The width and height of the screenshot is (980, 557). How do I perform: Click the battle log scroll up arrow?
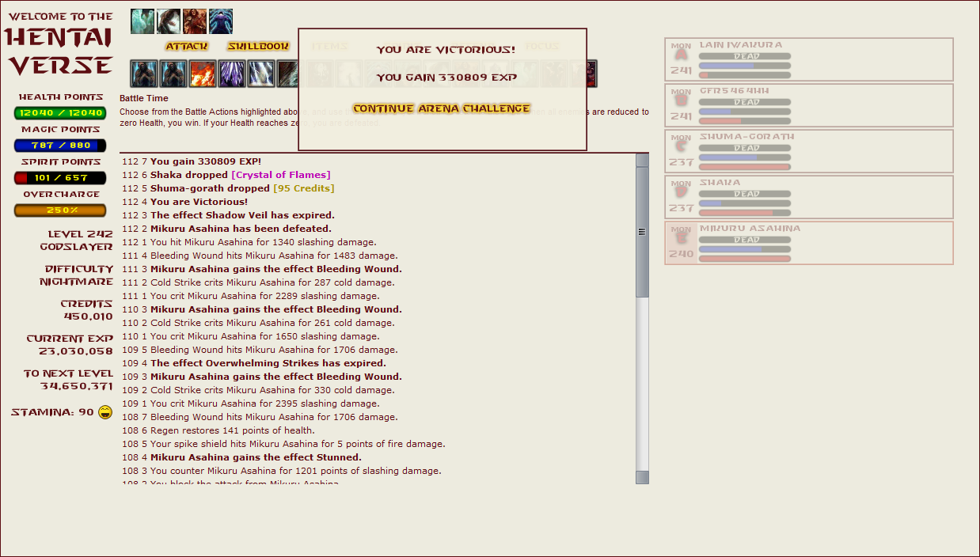642,161
